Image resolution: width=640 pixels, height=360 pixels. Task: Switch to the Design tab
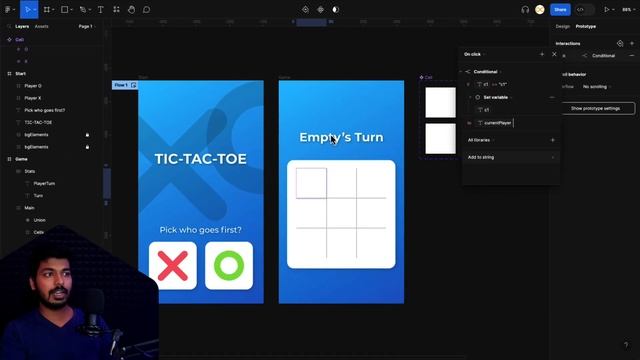coord(562,26)
